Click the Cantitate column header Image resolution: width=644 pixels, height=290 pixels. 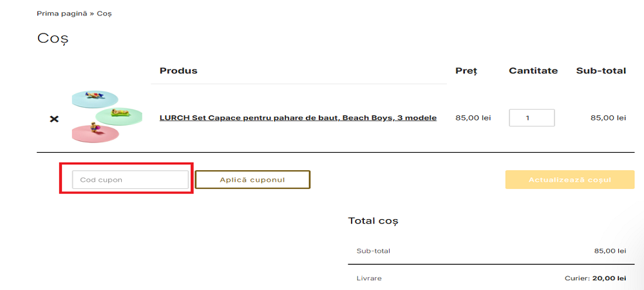click(x=533, y=71)
